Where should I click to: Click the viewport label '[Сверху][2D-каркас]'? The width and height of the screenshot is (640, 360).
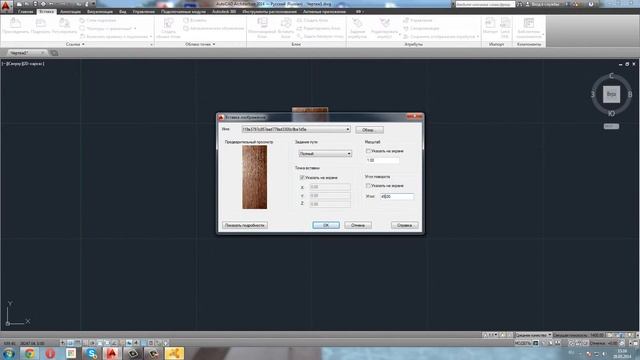(24, 64)
